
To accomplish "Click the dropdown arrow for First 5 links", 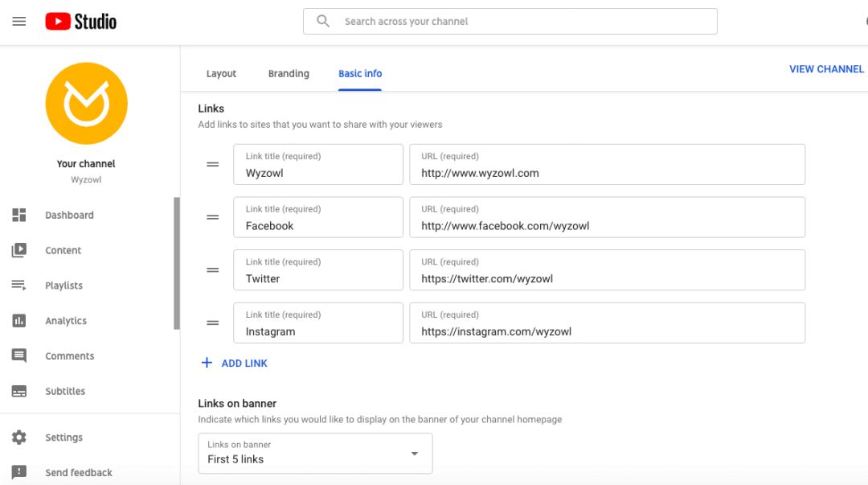I will (414, 454).
